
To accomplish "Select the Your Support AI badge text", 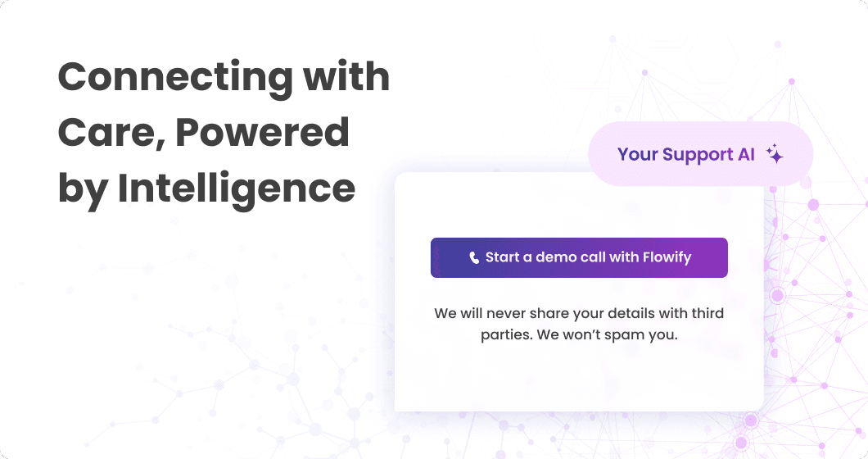I will [x=685, y=154].
